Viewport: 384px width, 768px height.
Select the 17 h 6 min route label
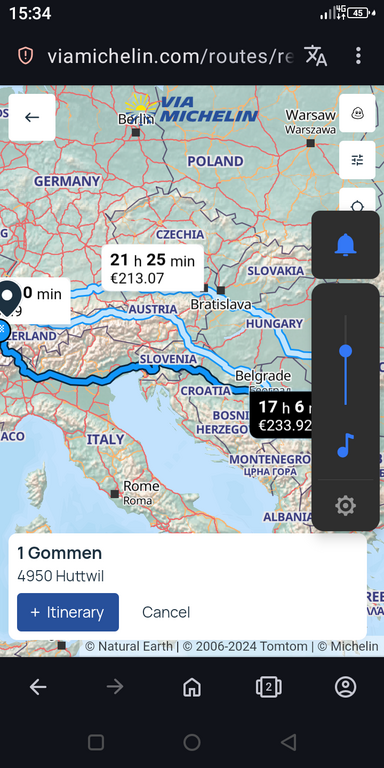point(281,414)
